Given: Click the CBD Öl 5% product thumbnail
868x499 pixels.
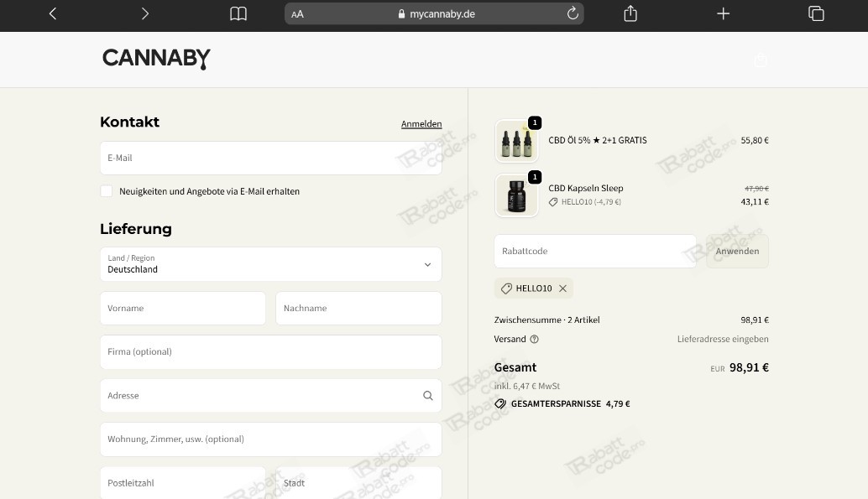Looking at the screenshot, I should point(516,140).
